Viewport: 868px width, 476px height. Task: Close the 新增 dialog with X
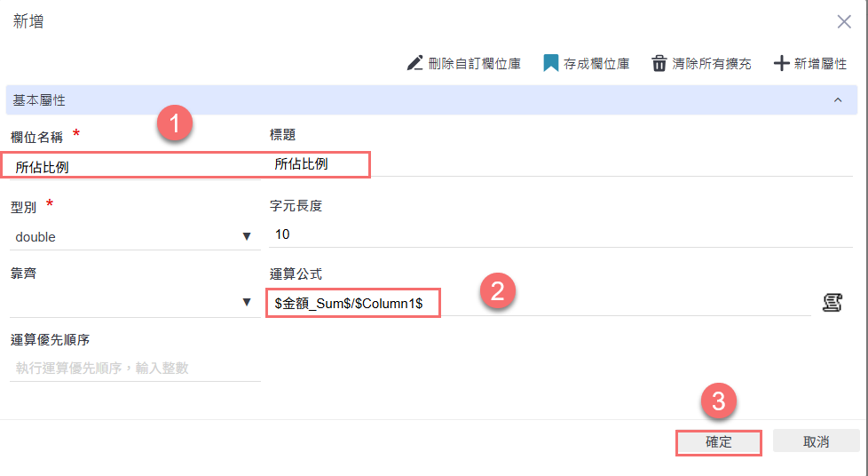[x=844, y=22]
